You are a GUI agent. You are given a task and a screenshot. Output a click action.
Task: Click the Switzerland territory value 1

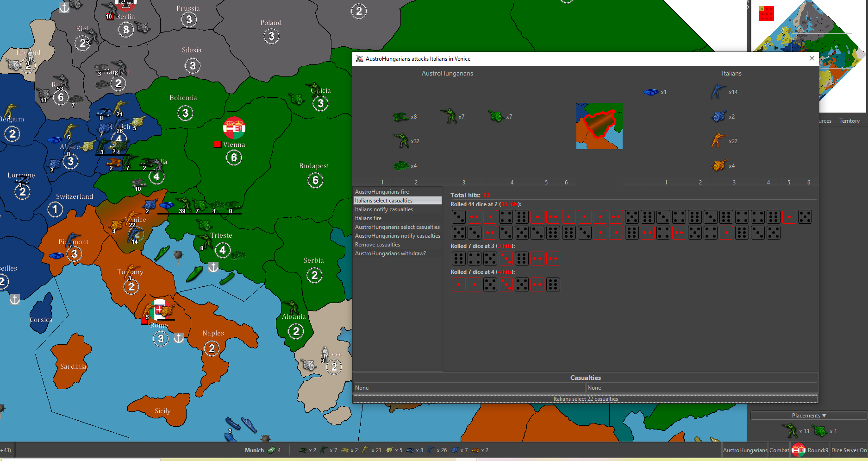pos(55,209)
